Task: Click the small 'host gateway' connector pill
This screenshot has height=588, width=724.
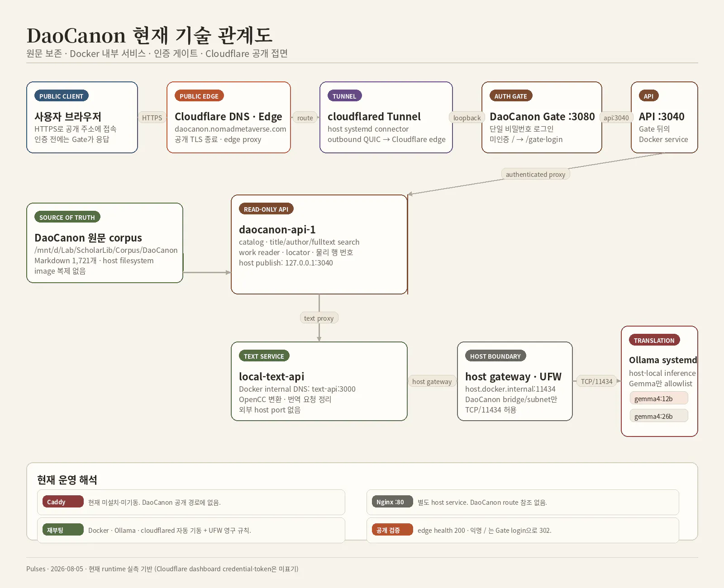Action: [x=432, y=381]
